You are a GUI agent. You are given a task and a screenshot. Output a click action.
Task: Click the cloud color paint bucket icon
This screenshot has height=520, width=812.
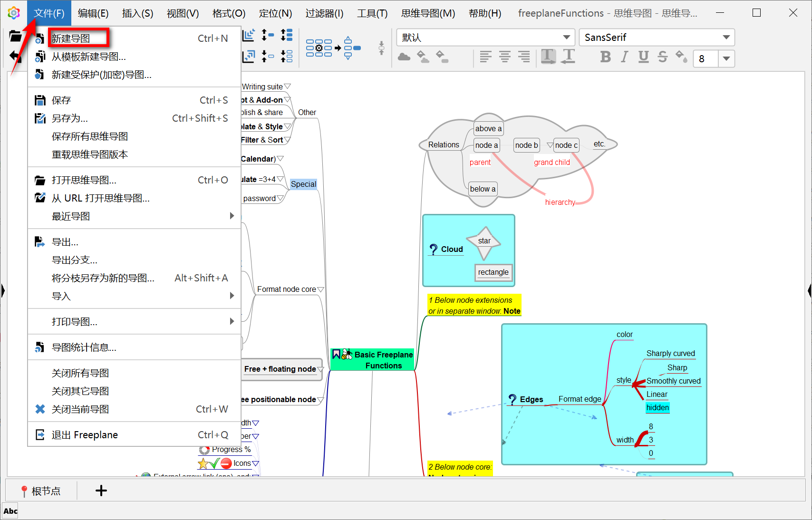coord(423,57)
